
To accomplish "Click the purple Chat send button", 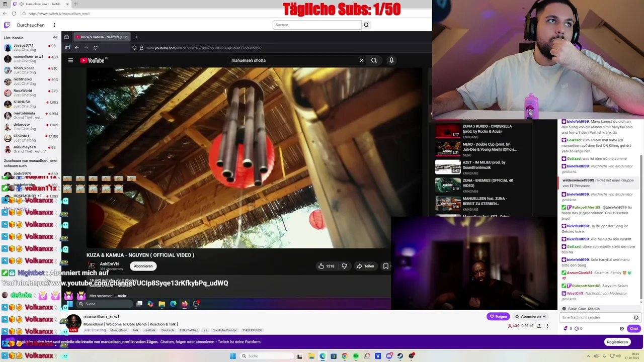I will (x=633, y=328).
